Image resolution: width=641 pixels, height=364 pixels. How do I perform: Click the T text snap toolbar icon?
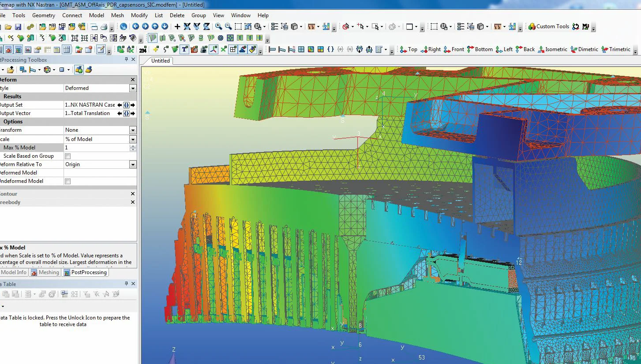(184, 49)
